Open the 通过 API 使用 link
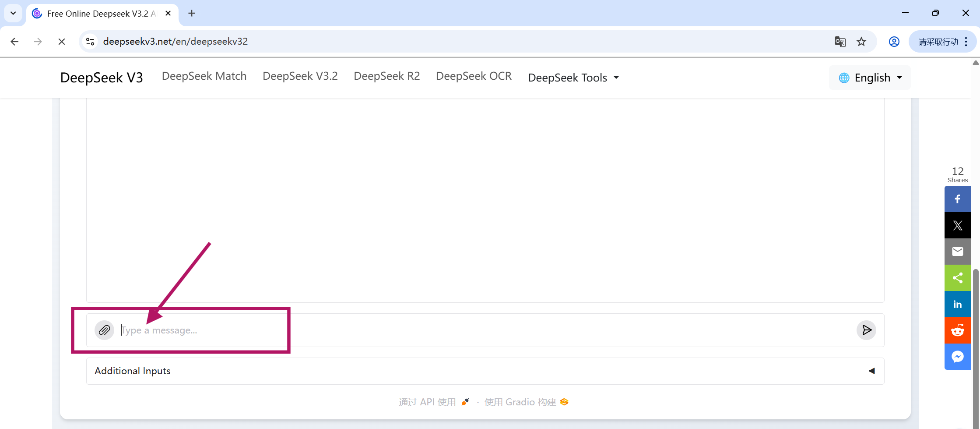The image size is (980, 429). [x=434, y=402]
